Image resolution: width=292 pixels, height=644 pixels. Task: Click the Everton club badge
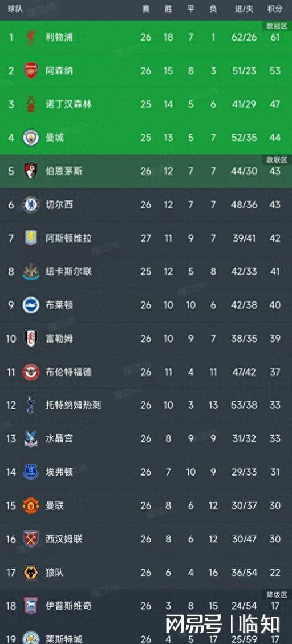(31, 472)
